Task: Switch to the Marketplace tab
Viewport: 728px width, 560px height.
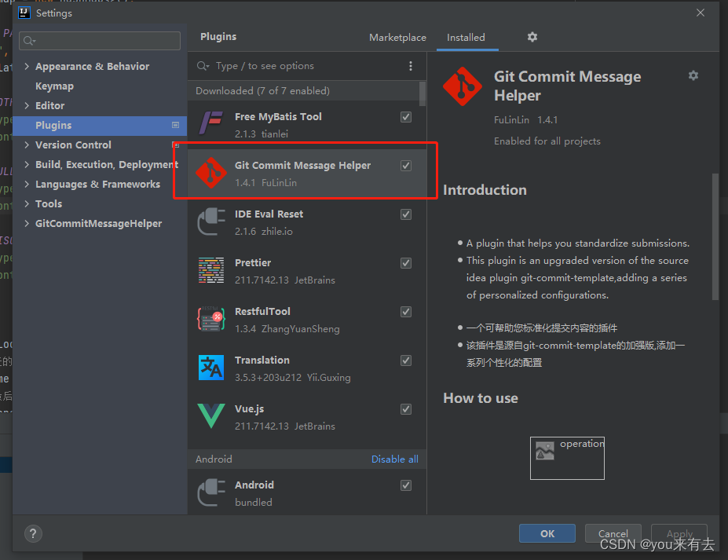Action: tap(397, 37)
